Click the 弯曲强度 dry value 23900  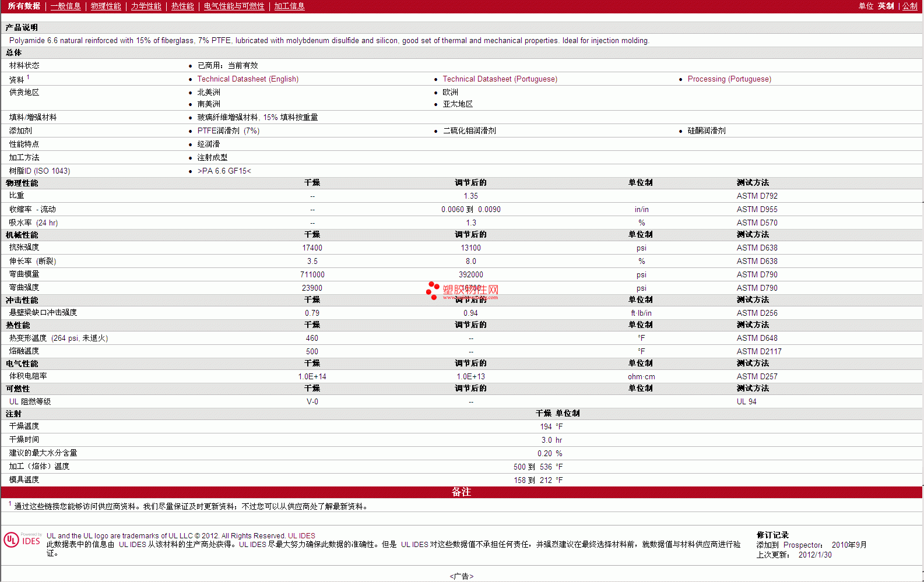point(312,288)
